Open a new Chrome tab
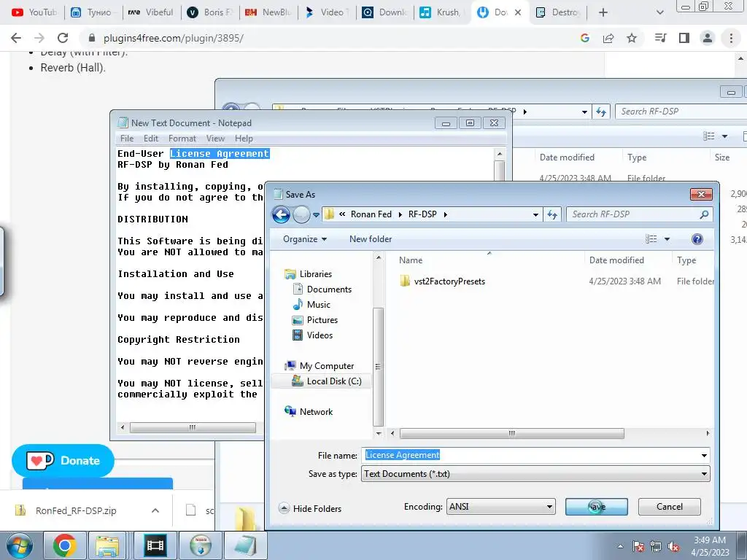 [603, 12]
